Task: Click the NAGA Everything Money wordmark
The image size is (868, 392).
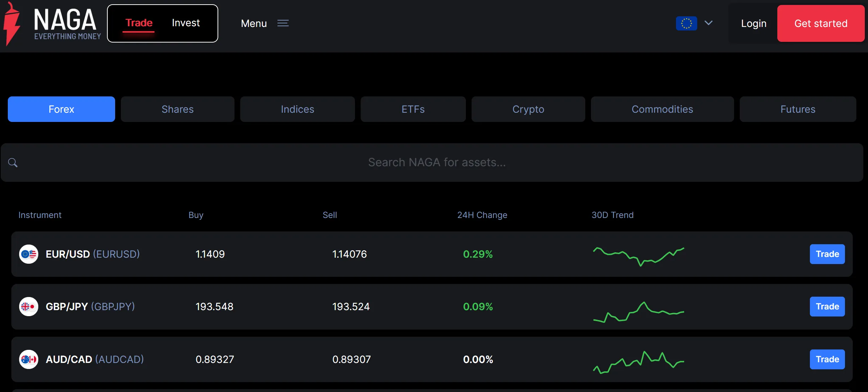Action: tap(67, 24)
